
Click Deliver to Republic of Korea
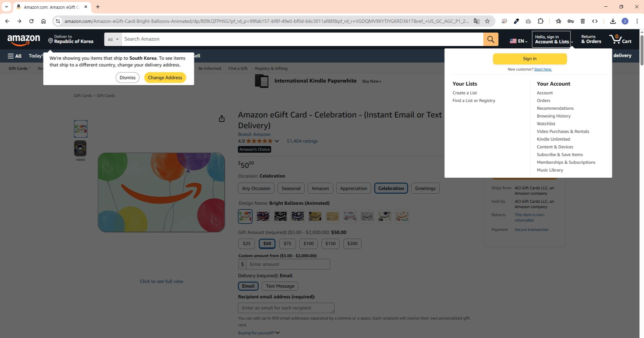[x=71, y=39]
